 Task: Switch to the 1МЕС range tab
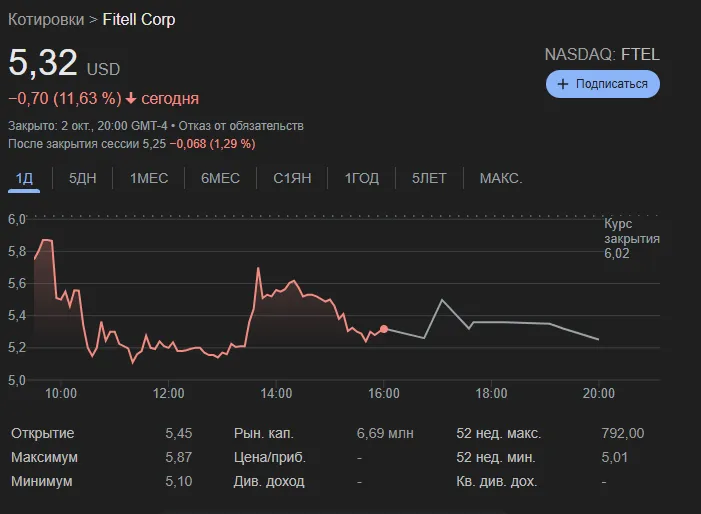click(x=149, y=178)
